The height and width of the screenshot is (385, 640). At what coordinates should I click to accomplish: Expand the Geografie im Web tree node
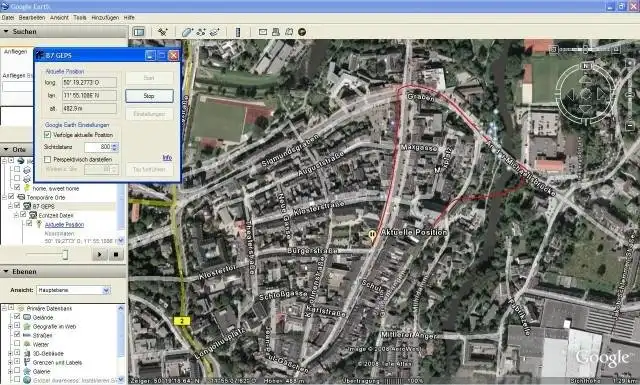click(x=11, y=326)
